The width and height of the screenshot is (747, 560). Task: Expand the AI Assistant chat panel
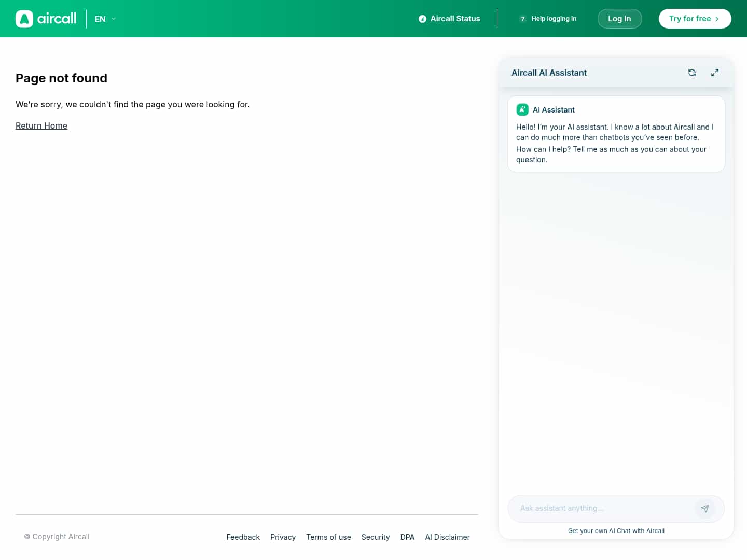pyautogui.click(x=715, y=73)
